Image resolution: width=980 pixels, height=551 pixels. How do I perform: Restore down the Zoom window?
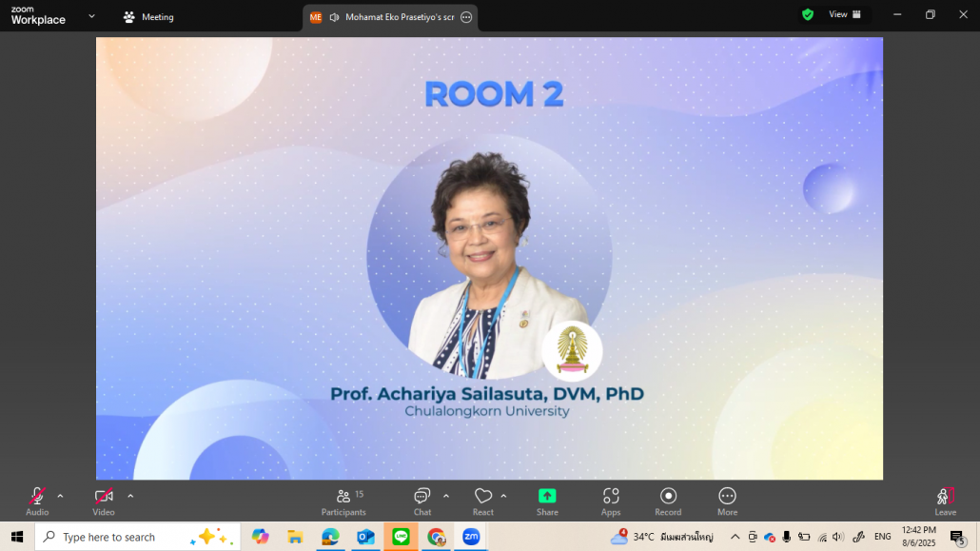(x=930, y=14)
